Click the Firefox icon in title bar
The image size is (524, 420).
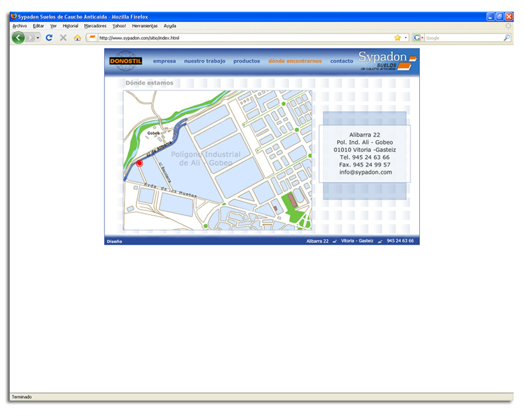coord(14,16)
